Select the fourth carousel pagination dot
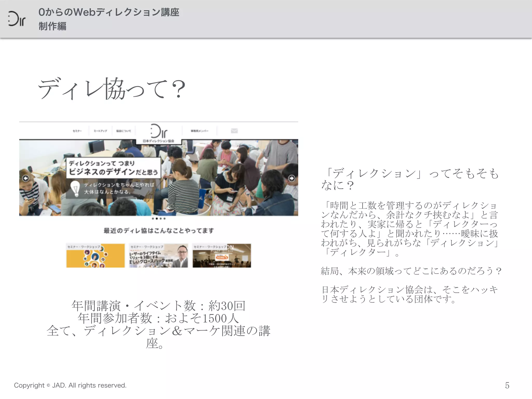Screen dimensions: 532x399 (164, 219)
